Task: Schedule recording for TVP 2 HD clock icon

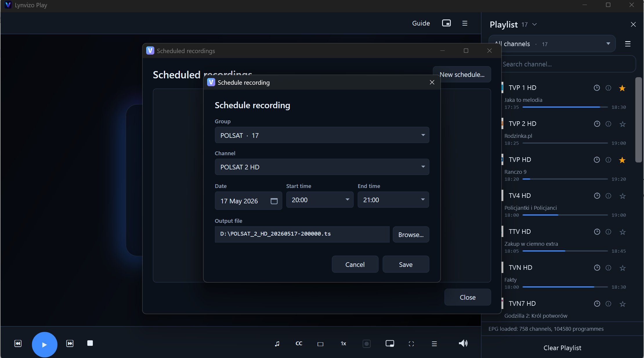Action: pyautogui.click(x=597, y=124)
